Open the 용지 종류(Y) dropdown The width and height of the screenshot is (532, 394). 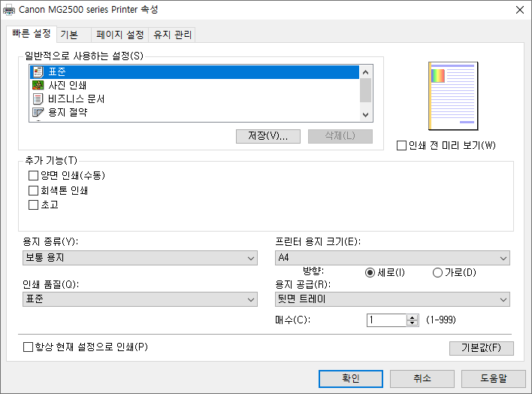click(x=140, y=258)
